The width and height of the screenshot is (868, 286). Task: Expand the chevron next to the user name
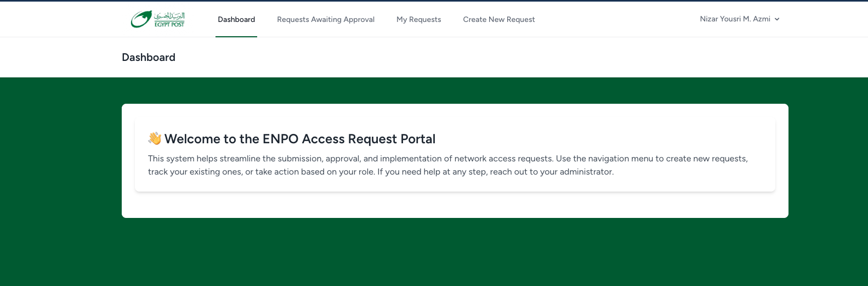point(777,19)
